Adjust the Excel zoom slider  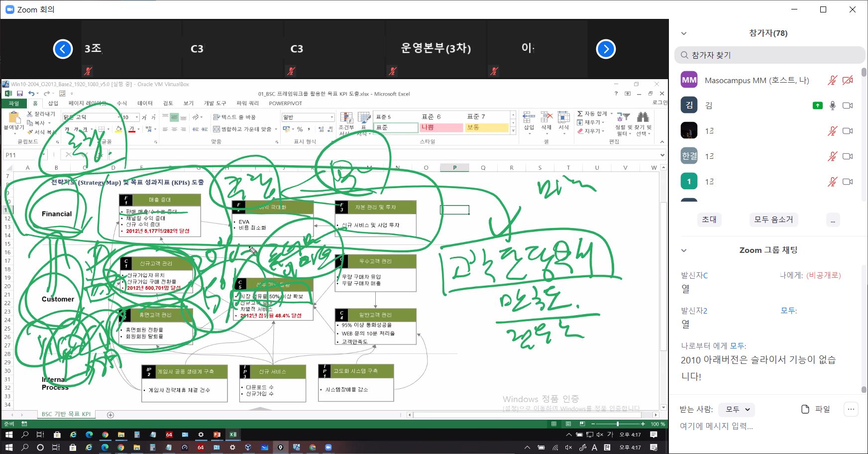click(618, 424)
